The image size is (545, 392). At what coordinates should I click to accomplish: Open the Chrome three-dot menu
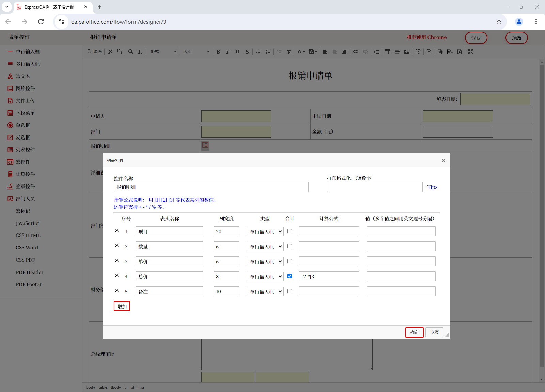coord(536,22)
